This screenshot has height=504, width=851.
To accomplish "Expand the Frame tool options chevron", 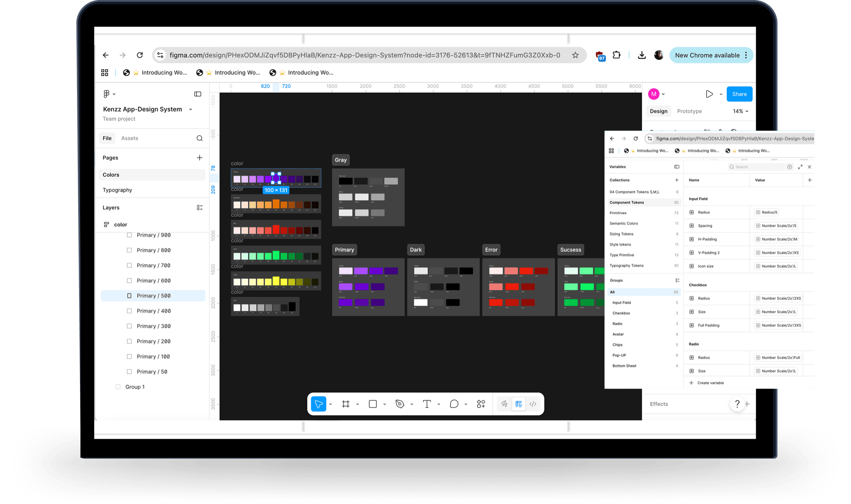I will 357,404.
